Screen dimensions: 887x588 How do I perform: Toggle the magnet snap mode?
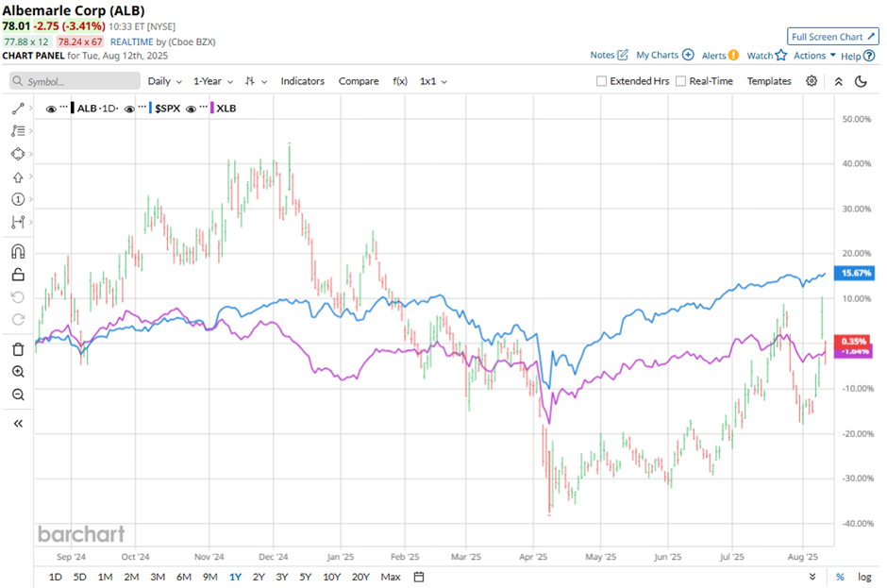(x=18, y=251)
